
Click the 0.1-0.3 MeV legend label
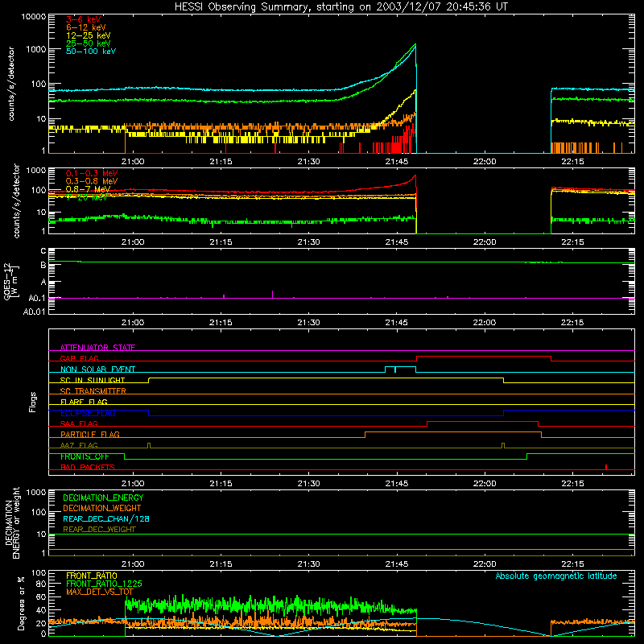coord(92,173)
